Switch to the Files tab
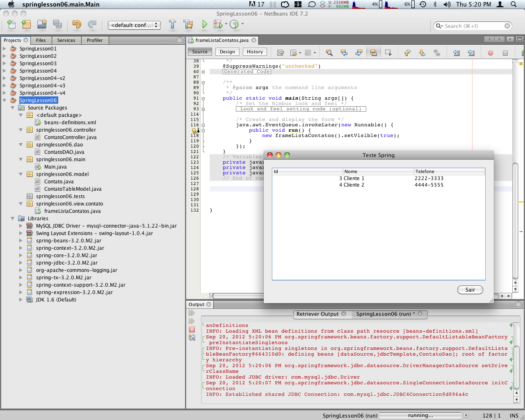This screenshot has width=525, height=420. click(41, 40)
